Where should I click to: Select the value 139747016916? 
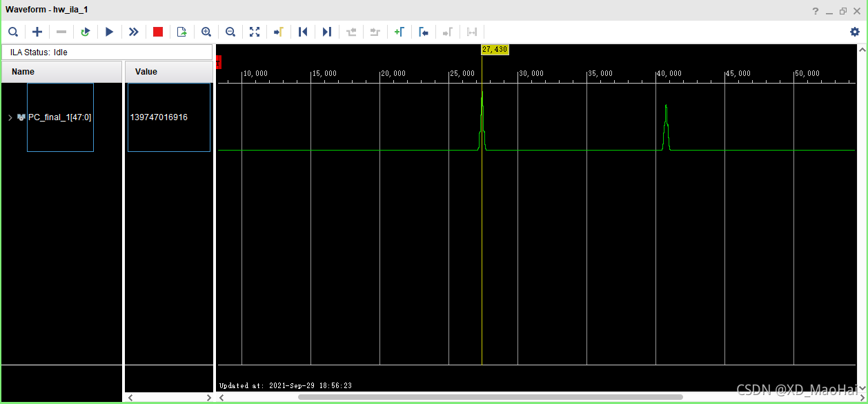[x=159, y=117]
